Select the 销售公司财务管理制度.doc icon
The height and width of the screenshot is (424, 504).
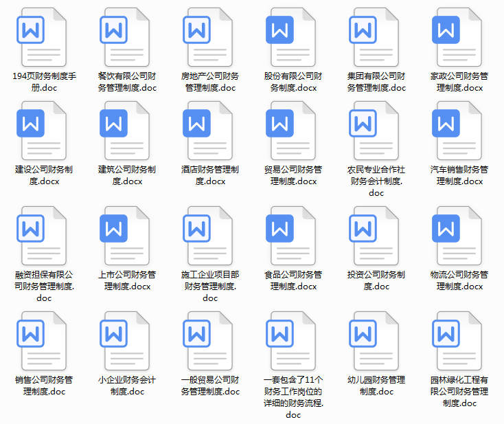click(41, 341)
